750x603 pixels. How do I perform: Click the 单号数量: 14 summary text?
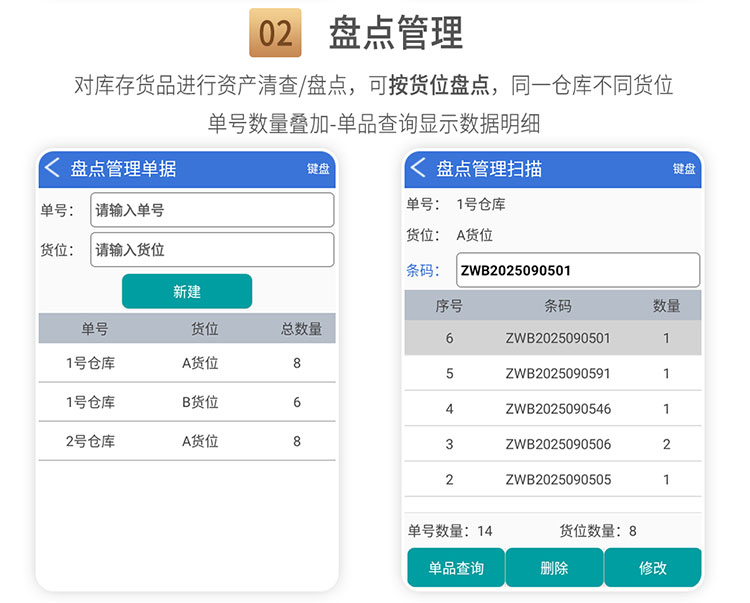(450, 531)
